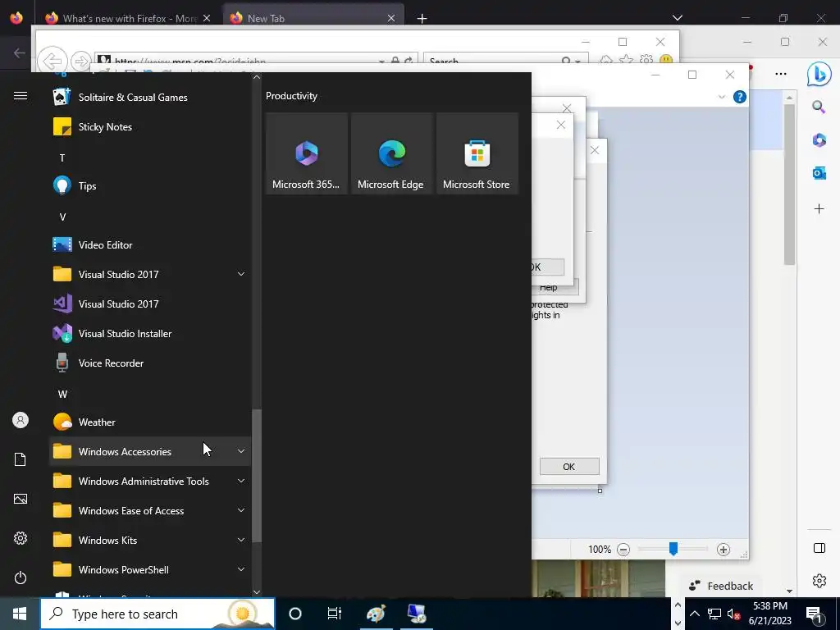This screenshot has width=840, height=630.
Task: Open Solitaire & Casual Games app
Action: [150, 98]
